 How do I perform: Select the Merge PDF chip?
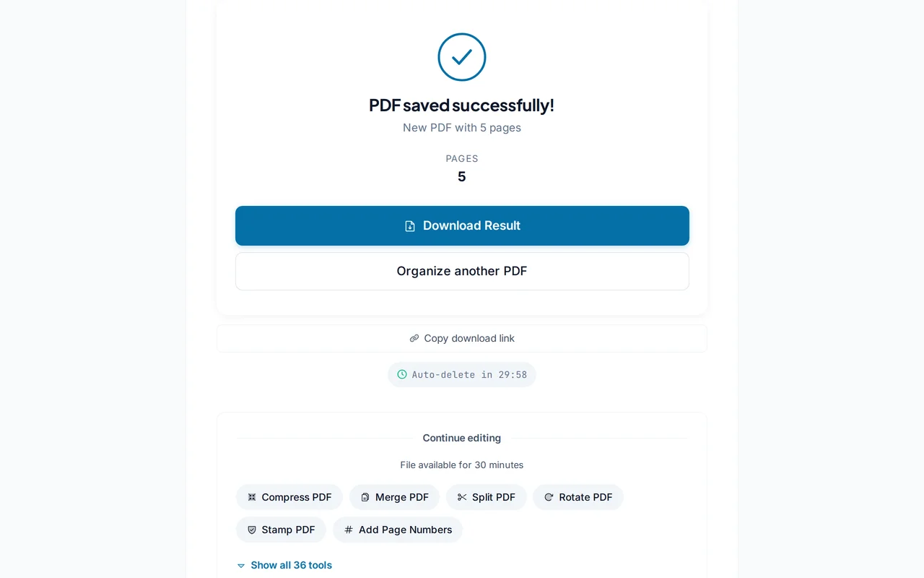tap(394, 497)
